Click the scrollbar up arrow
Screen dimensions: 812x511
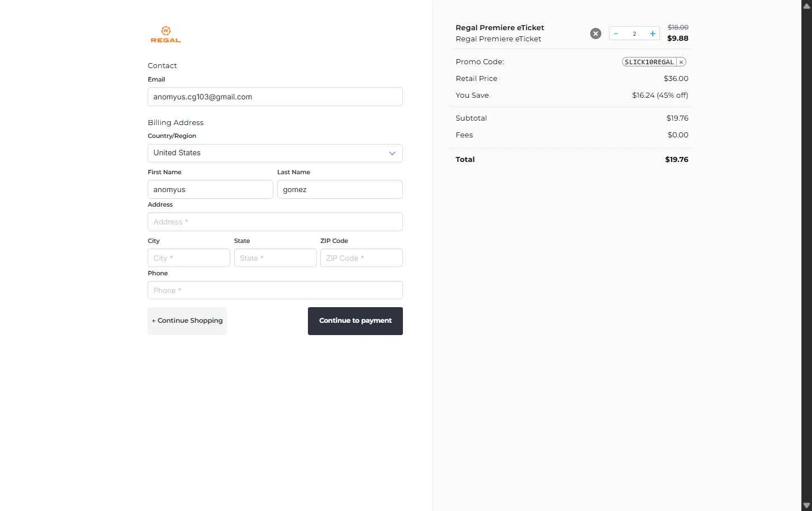806,5
